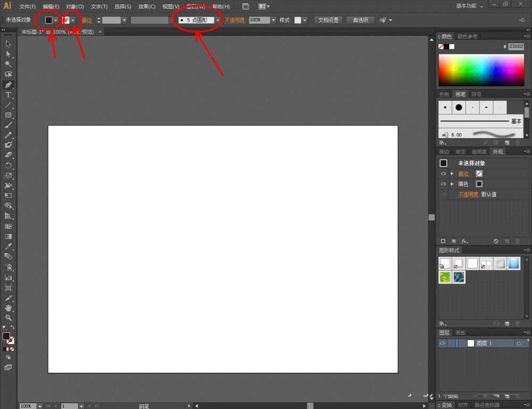This screenshot has height=409, width=532.
Task: Activate the Magic Wand tool
Action: tap(8, 64)
